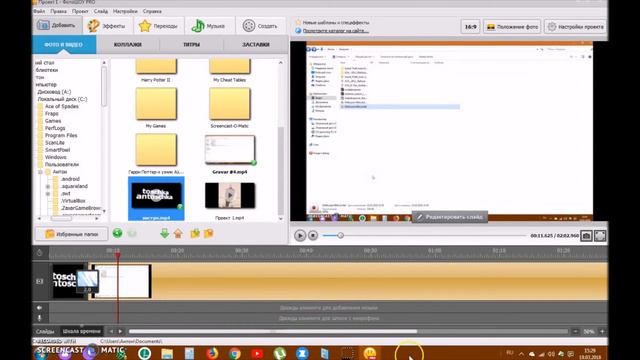Select the ScanLite folder in tree
Viewport: 640px width, 360px height.
coord(55,142)
